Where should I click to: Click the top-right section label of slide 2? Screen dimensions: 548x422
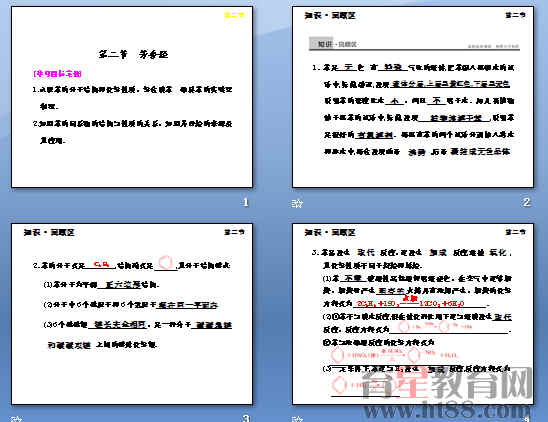tap(515, 15)
